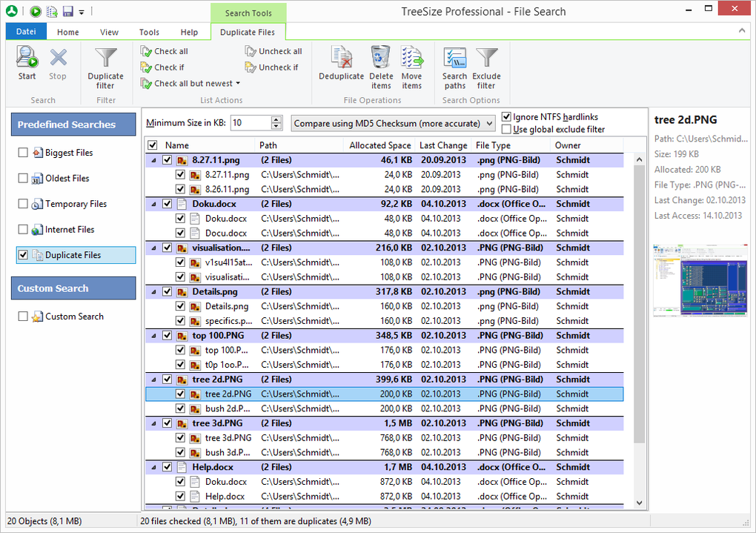Click the Temporary Files clock icon
Image resolution: width=756 pixels, height=533 pixels.
click(x=38, y=204)
